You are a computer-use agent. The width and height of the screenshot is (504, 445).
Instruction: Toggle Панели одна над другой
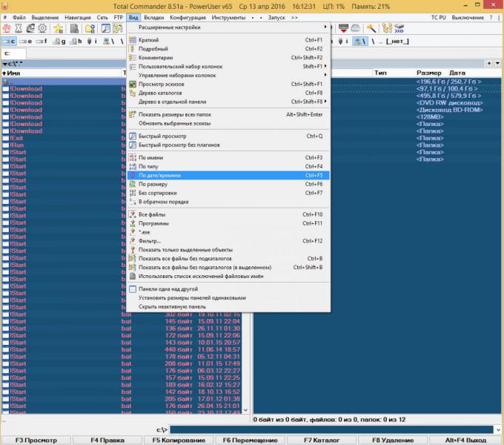coord(228,289)
